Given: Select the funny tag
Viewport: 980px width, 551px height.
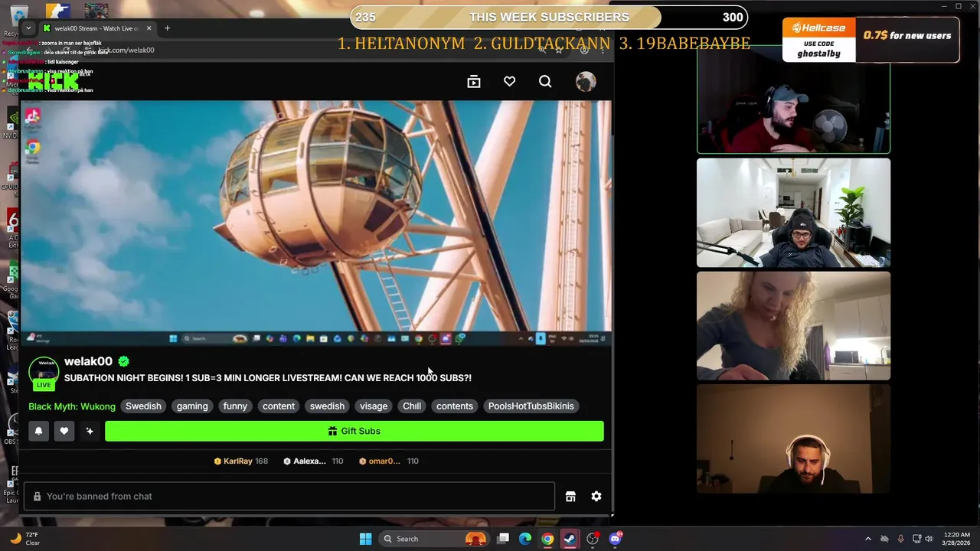Looking at the screenshot, I should (x=235, y=406).
